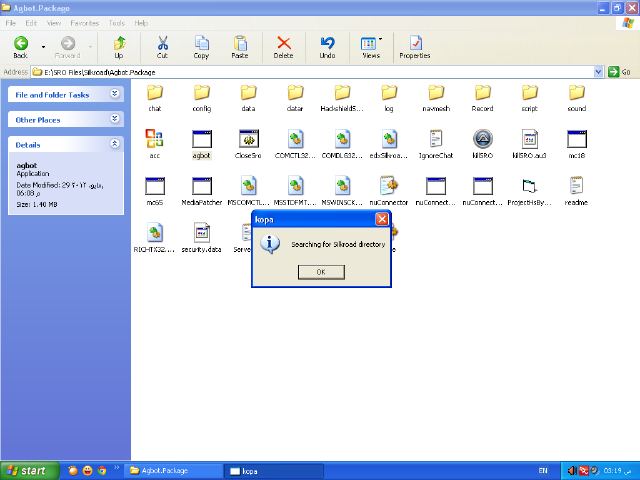Collapse the Details panel
Image resolution: width=640 pixels, height=480 pixels.
(x=115, y=144)
